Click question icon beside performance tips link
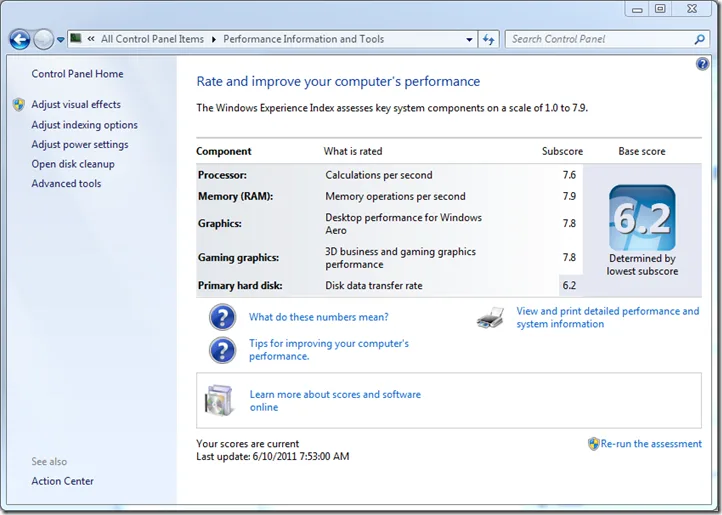 pyautogui.click(x=222, y=350)
